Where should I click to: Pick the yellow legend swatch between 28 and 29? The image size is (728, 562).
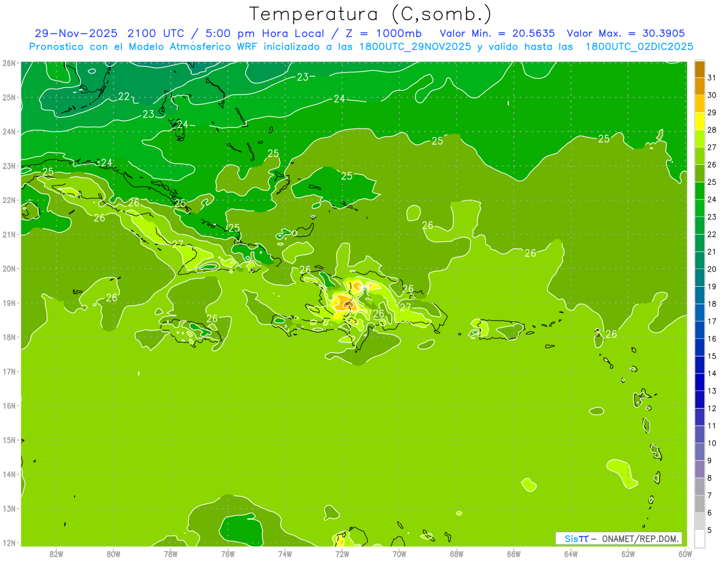699,121
